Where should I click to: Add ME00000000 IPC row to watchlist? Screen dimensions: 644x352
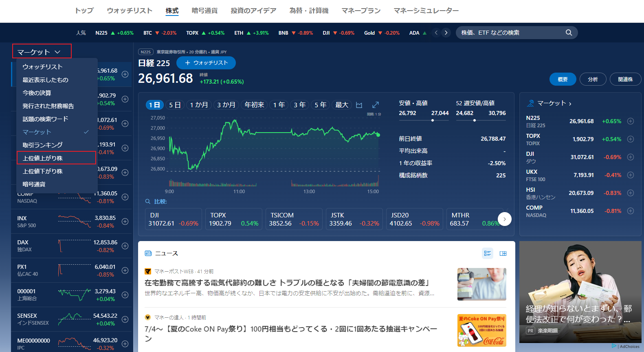pyautogui.click(x=125, y=344)
